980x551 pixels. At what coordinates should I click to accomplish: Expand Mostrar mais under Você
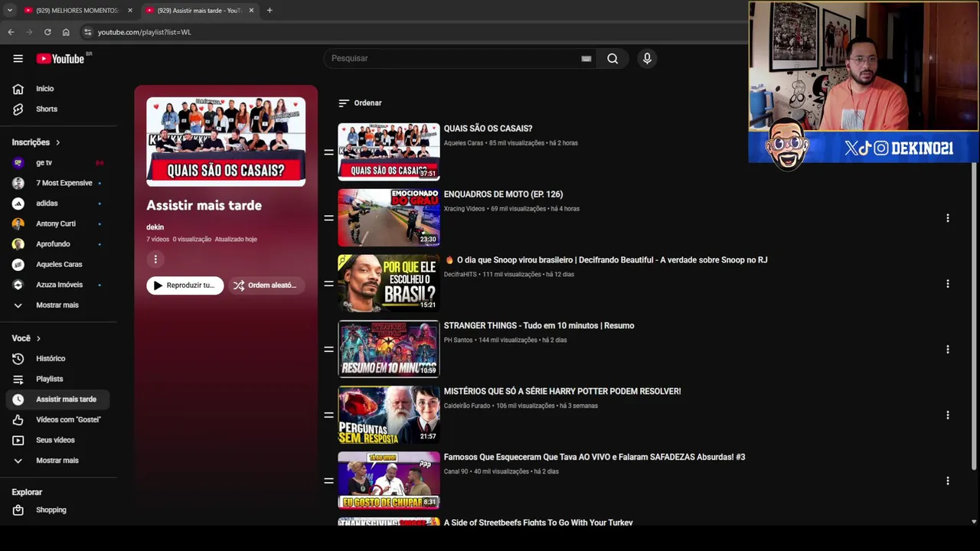click(58, 461)
